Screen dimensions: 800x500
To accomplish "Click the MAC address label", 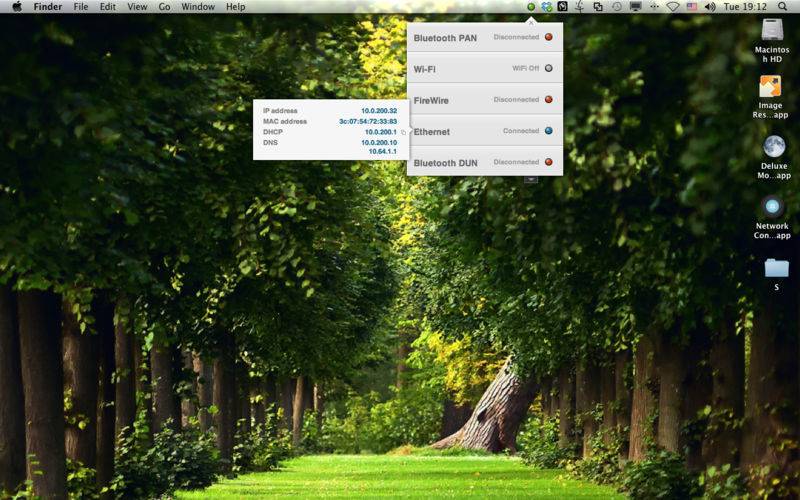I will (285, 121).
